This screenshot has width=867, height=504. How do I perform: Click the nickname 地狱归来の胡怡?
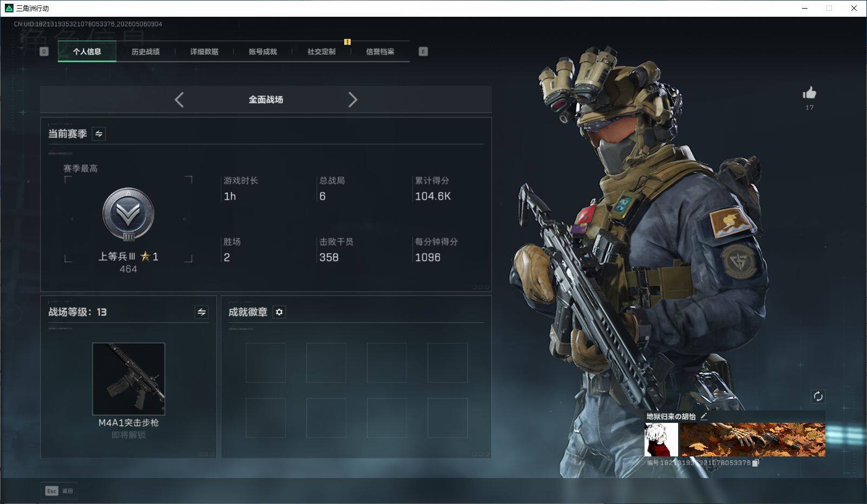(x=671, y=416)
